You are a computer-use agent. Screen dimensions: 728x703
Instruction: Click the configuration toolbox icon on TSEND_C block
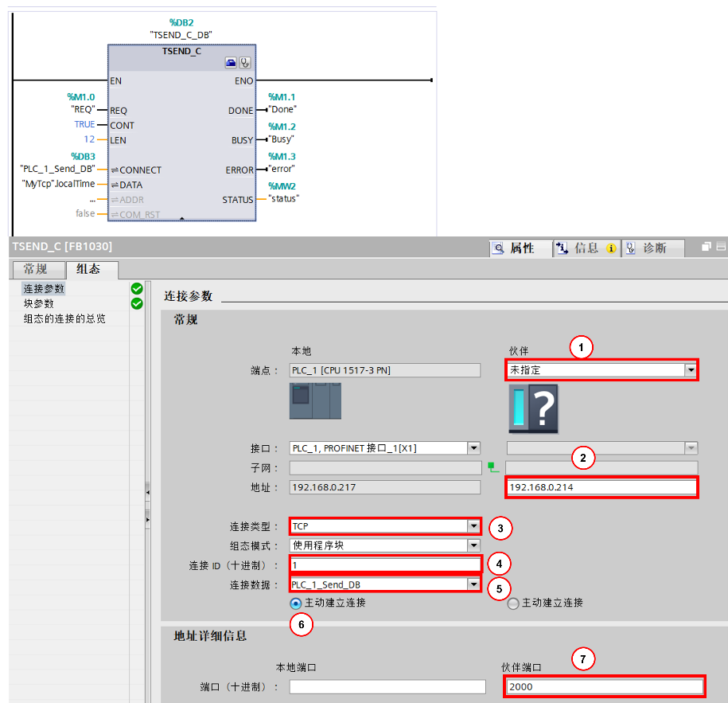click(x=232, y=62)
